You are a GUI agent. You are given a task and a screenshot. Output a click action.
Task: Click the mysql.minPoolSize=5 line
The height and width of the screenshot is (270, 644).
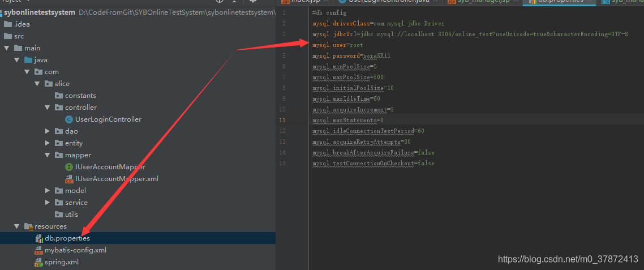coord(345,67)
